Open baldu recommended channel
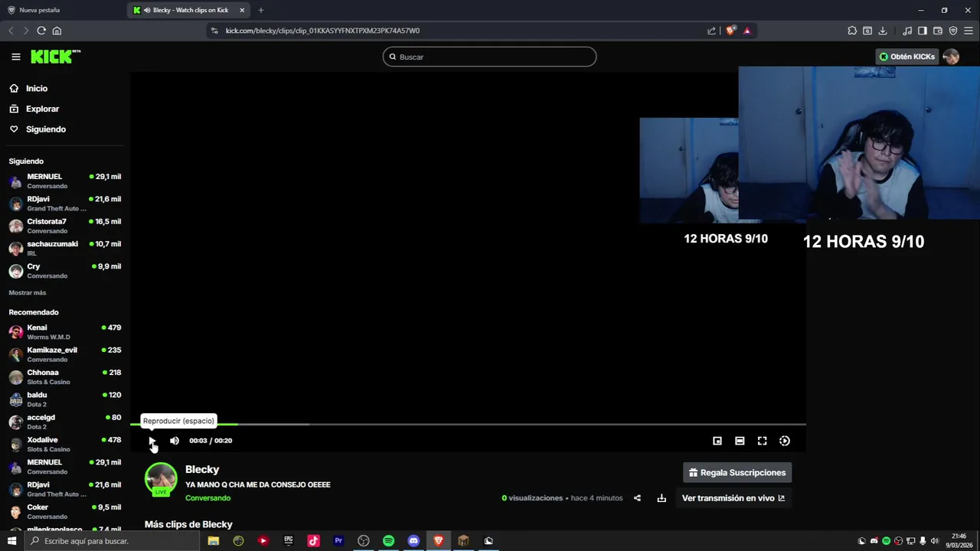Viewport: 980px width, 551px height. [x=64, y=399]
